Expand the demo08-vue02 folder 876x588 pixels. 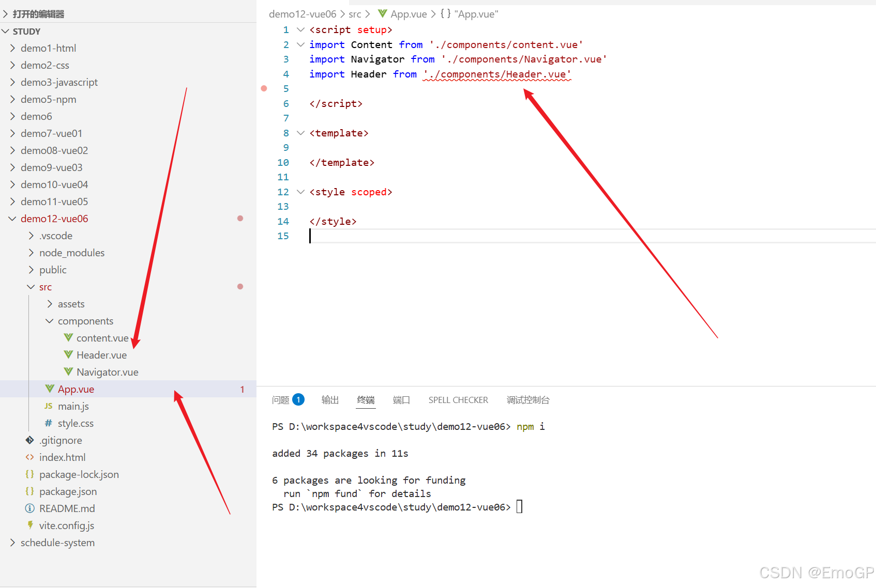(12, 150)
